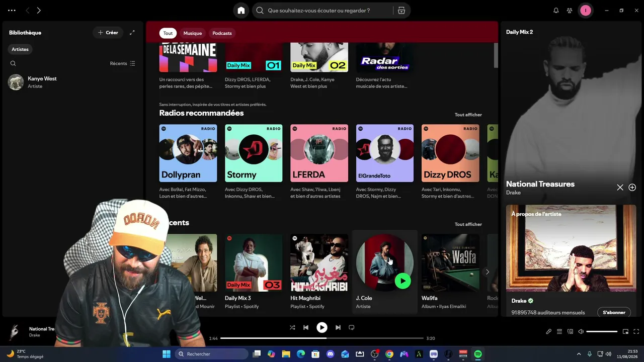Open File Explorer from the taskbar
Image resolution: width=644 pixels, height=362 pixels.
(x=286, y=354)
